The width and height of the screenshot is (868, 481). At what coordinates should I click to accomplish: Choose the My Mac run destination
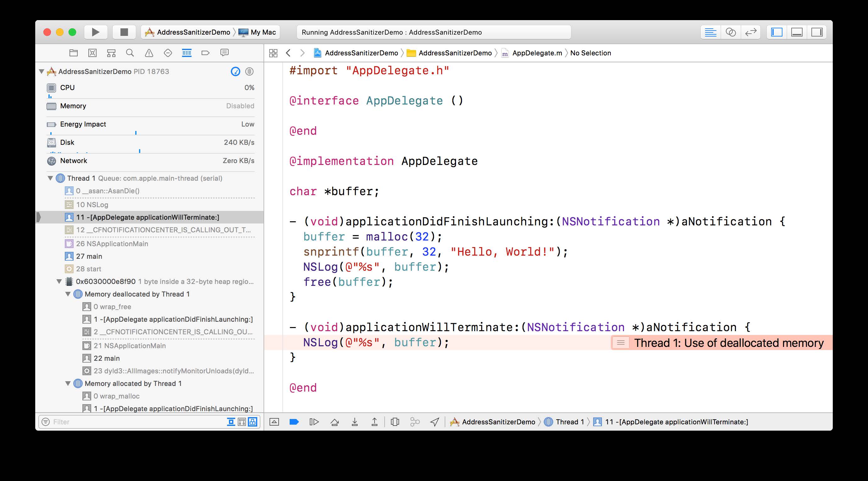[x=257, y=32]
